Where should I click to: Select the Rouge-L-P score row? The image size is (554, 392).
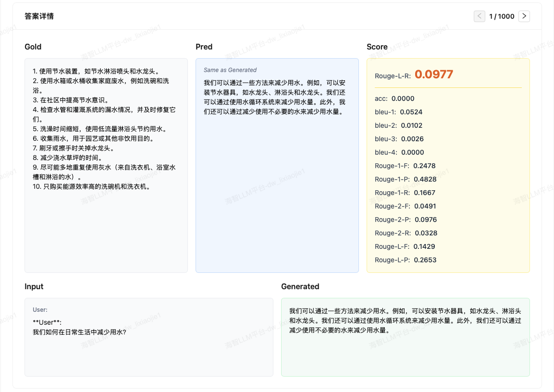click(406, 260)
